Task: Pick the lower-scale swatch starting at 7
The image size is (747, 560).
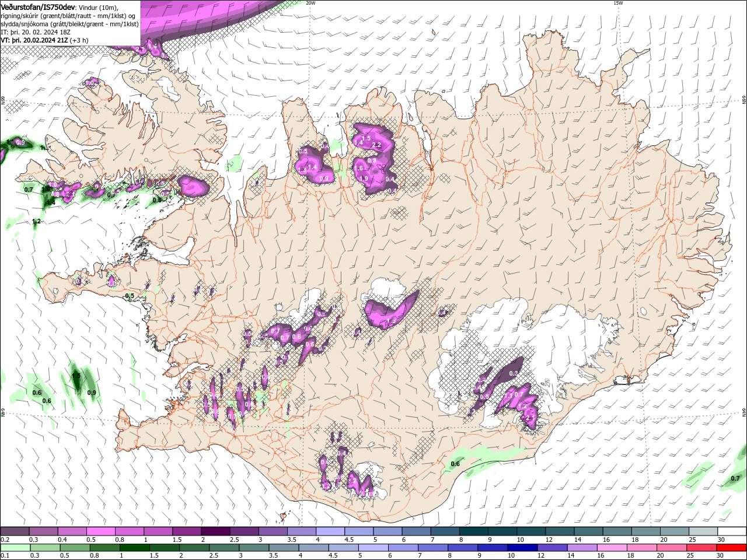Action: (432, 548)
